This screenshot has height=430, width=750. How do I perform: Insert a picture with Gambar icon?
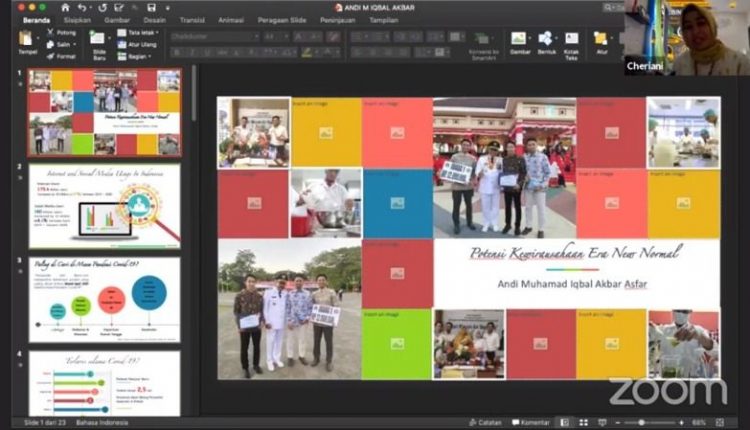click(x=518, y=38)
